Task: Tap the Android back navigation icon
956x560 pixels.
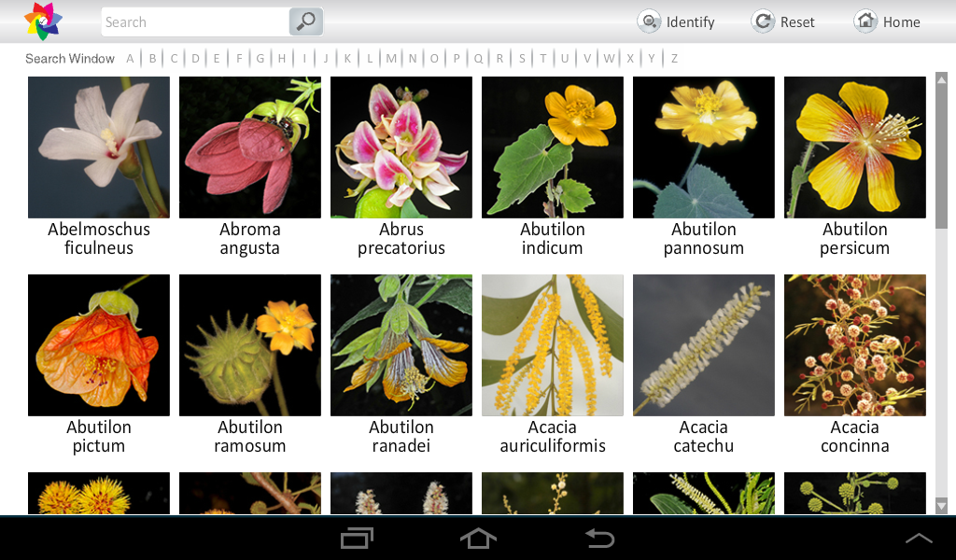Action: click(599, 538)
